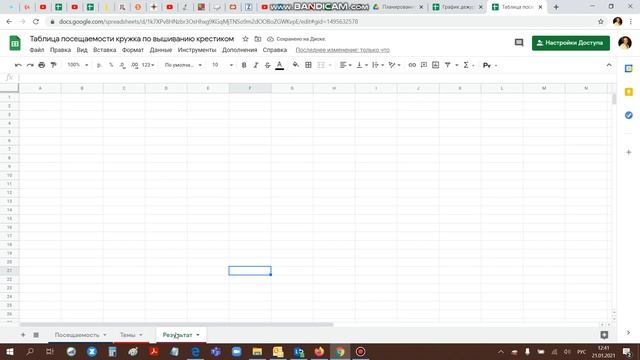640x360 pixels.
Task: Move the document to a folder
Action: click(258, 39)
